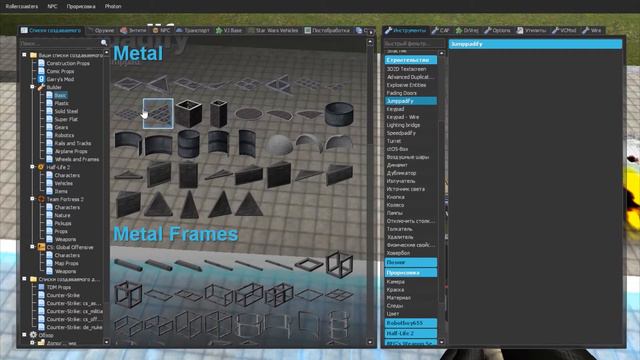Select the Plastic spawnlist under Builder
Screen dimensions: 640x360
61,103
